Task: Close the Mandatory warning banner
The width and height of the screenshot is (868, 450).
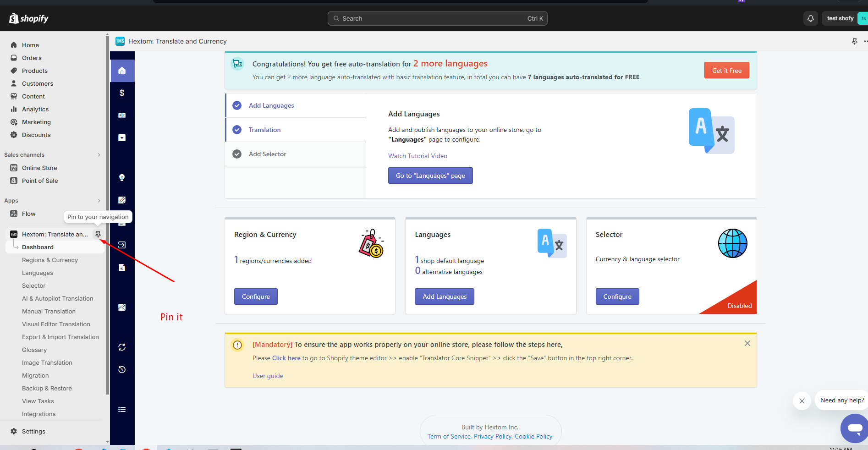Action: (x=747, y=343)
